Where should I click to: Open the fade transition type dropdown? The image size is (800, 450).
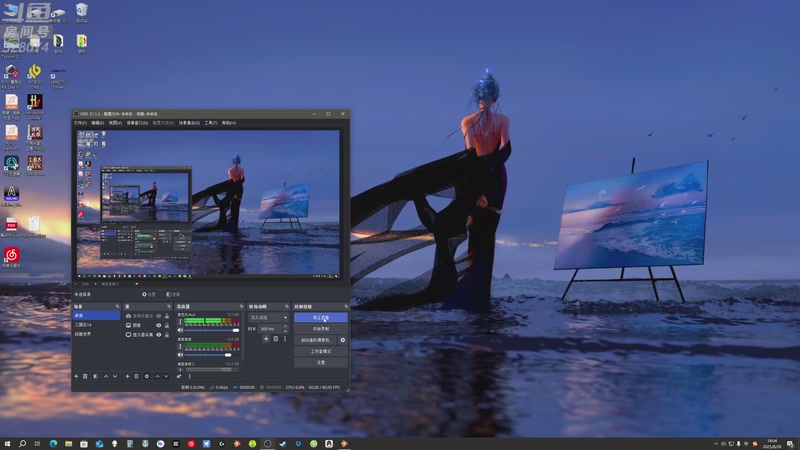(x=268, y=317)
